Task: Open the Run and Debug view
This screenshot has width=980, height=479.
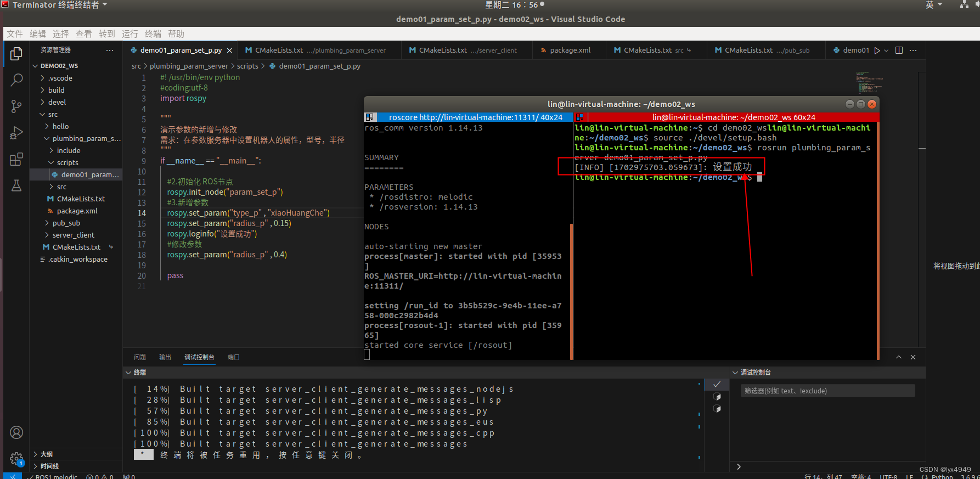Action: (16, 133)
